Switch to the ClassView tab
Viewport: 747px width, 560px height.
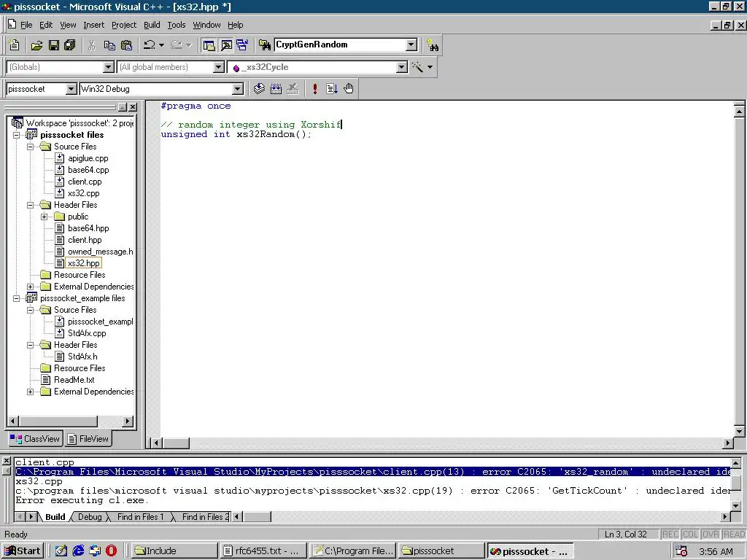(35, 438)
